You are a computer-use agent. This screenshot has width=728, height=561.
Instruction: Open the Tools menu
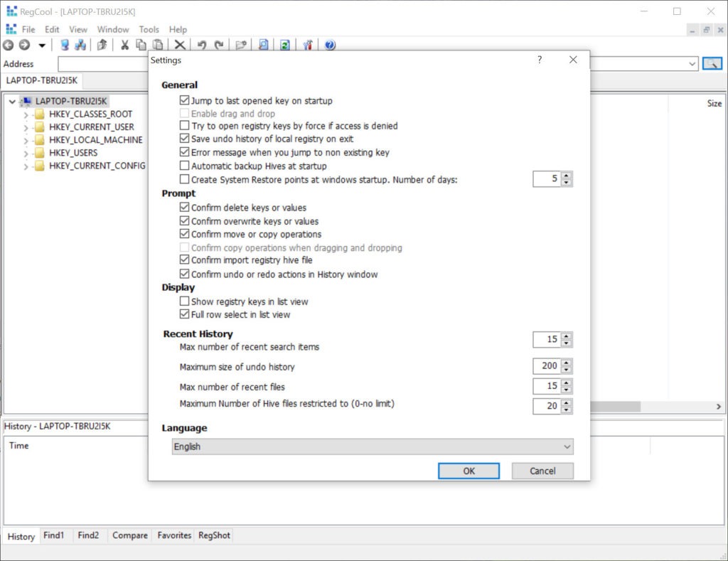[149, 29]
